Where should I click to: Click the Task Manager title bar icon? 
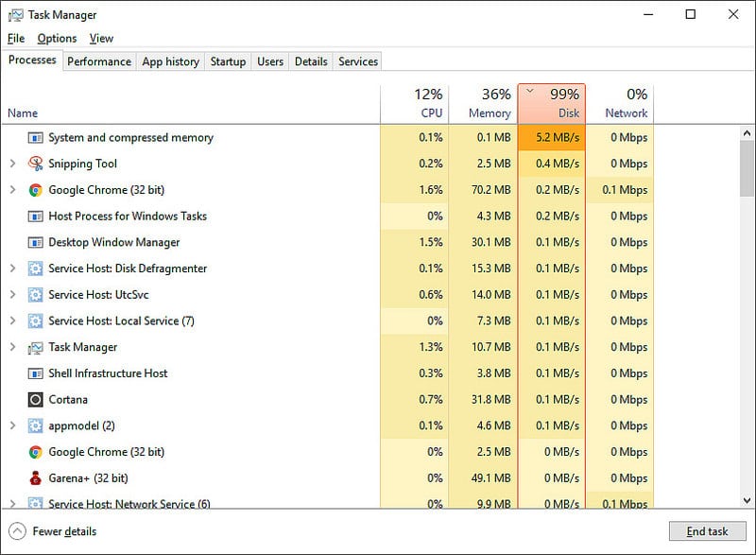15,15
